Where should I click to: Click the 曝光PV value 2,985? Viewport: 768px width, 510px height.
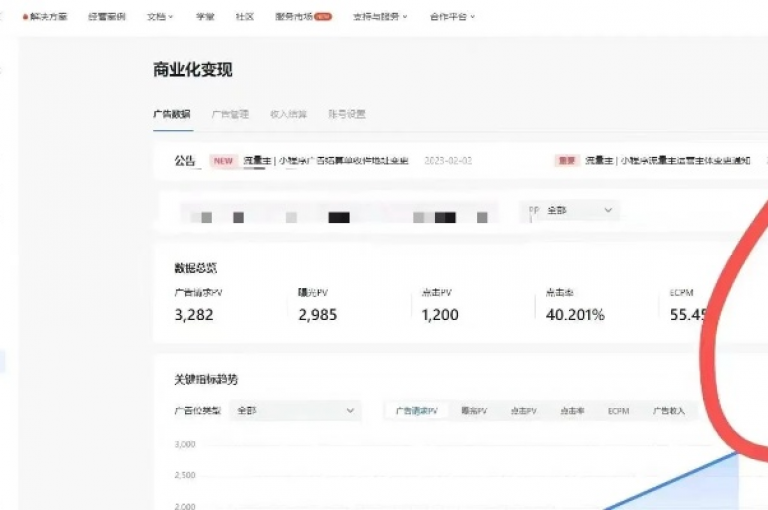pos(317,315)
